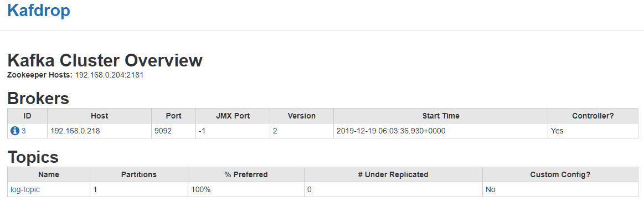Click the broker host 192.168.0.218 cell

pos(99,131)
